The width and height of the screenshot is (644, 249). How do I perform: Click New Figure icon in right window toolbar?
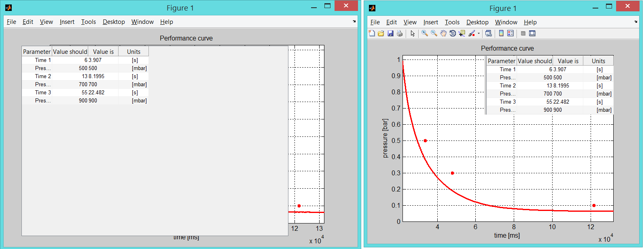(372, 34)
